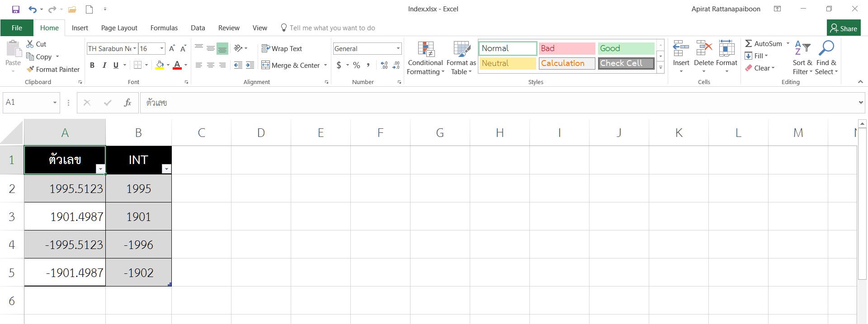868x324 pixels.
Task: Click Merge & Center button
Action: [291, 65]
